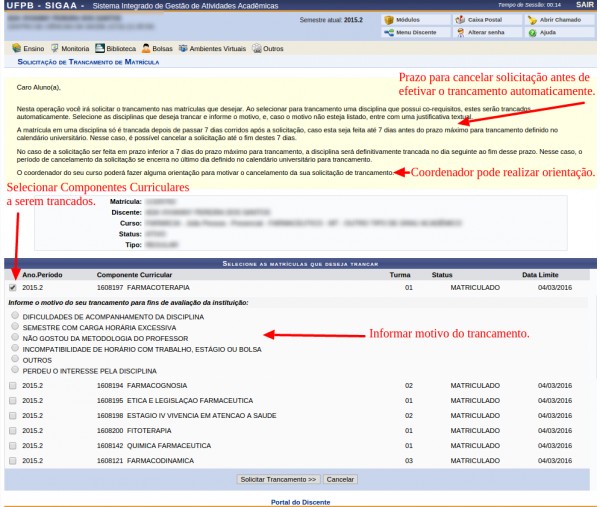Image resolution: width=600 pixels, height=507 pixels.
Task: Select PERDEU O INTERESSE PELA DISCIPLINA
Action: tap(15, 369)
